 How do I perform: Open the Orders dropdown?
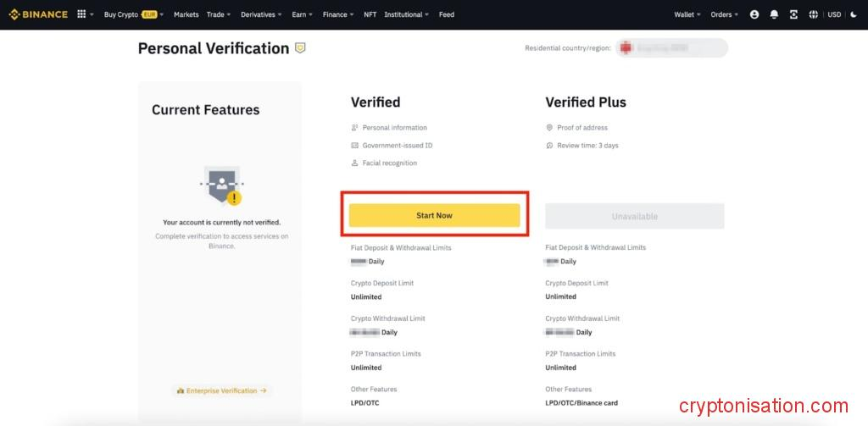point(724,14)
